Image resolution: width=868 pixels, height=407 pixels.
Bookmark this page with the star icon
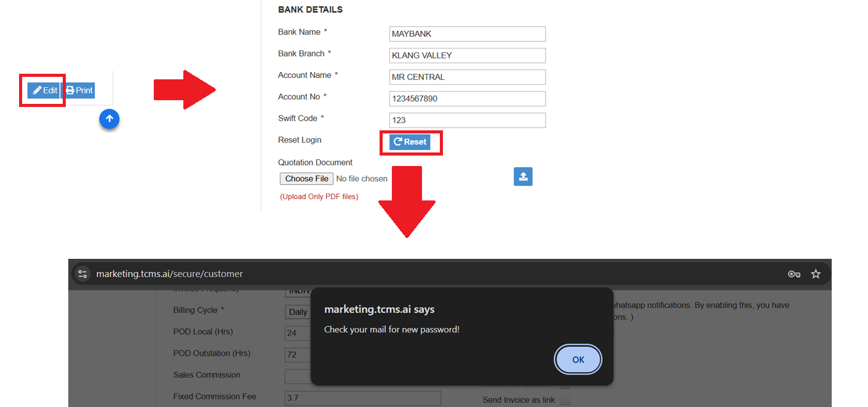click(x=816, y=274)
